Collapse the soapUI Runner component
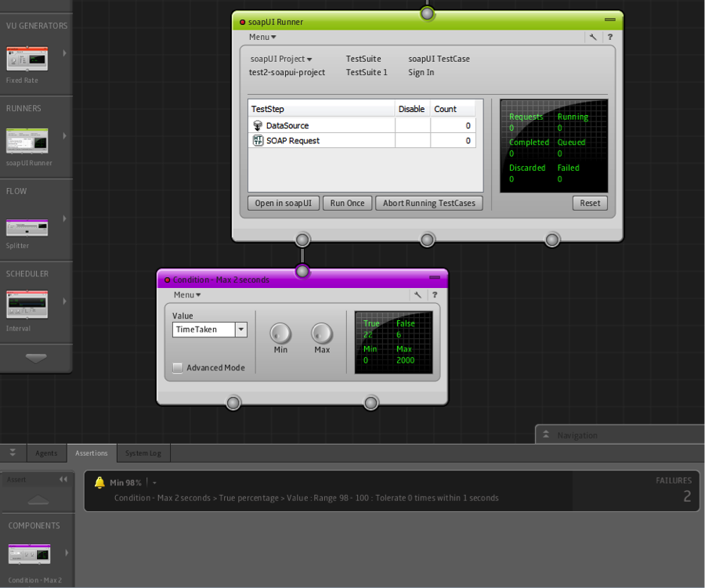The width and height of the screenshot is (705, 588). (x=610, y=20)
